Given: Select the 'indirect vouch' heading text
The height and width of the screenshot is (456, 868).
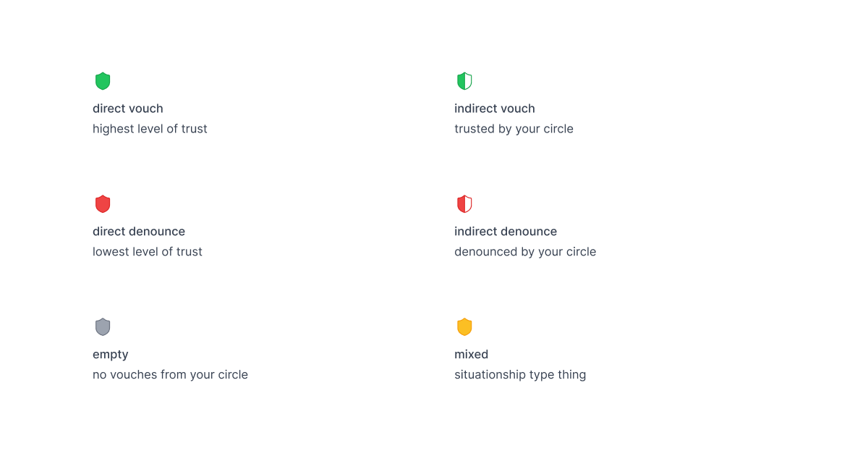Looking at the screenshot, I should pyautogui.click(x=495, y=109).
